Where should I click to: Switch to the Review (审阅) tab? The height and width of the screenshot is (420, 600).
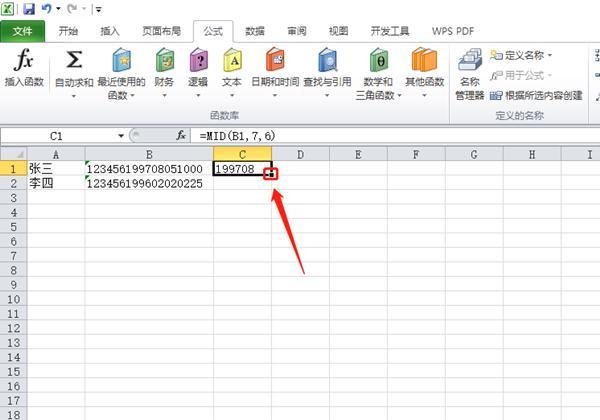(297, 31)
